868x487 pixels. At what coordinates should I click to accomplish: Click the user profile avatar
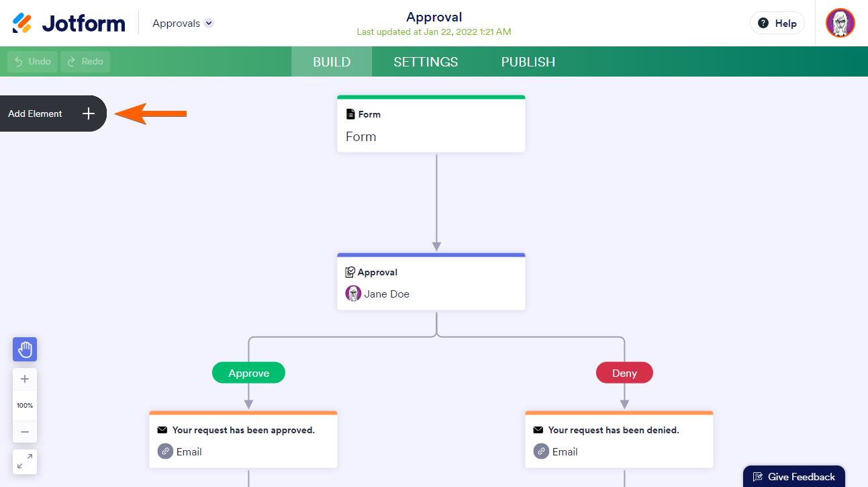[x=840, y=23]
